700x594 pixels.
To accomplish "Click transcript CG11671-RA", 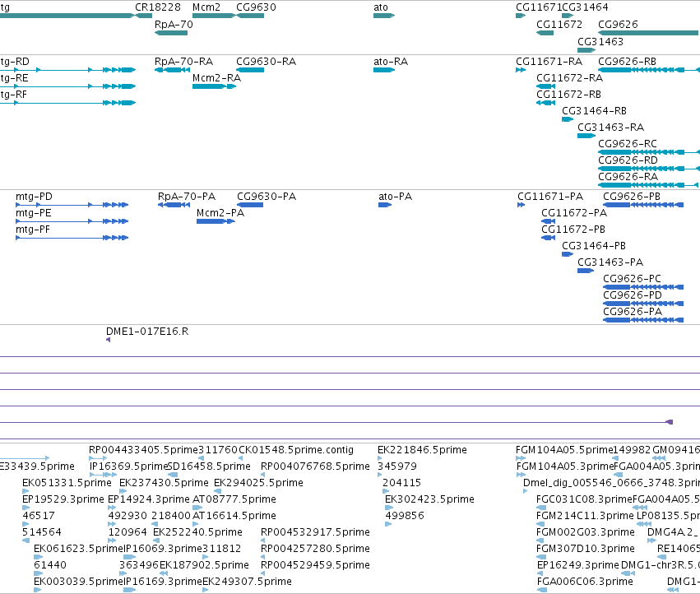I will (549, 62).
